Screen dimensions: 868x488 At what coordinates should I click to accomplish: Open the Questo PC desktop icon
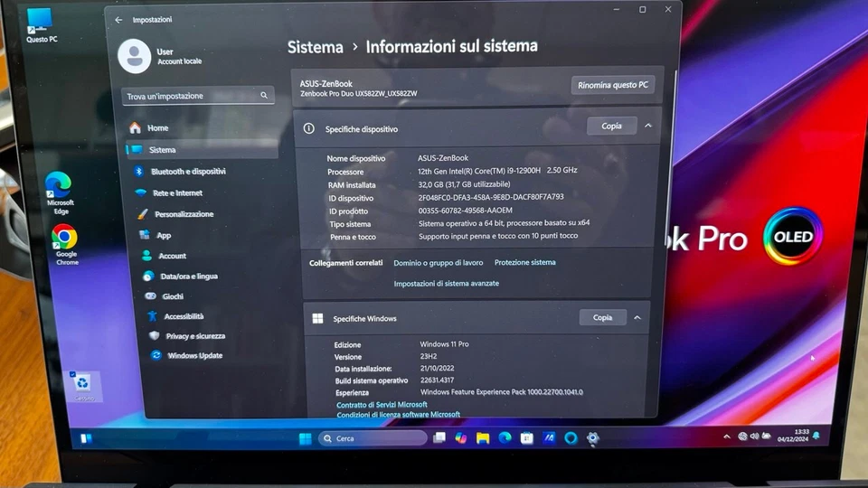click(x=40, y=25)
